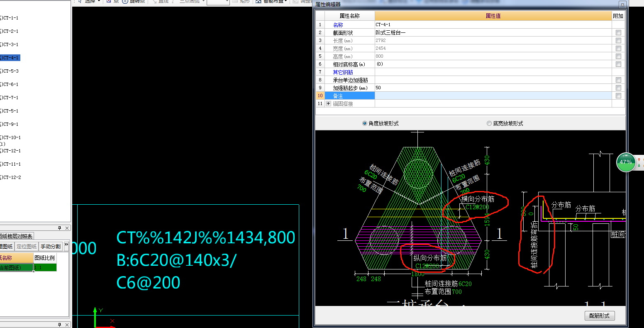Screen dimensions: 644x328
Task: Expand the 锚固搭接 property row
Action: click(x=329, y=104)
